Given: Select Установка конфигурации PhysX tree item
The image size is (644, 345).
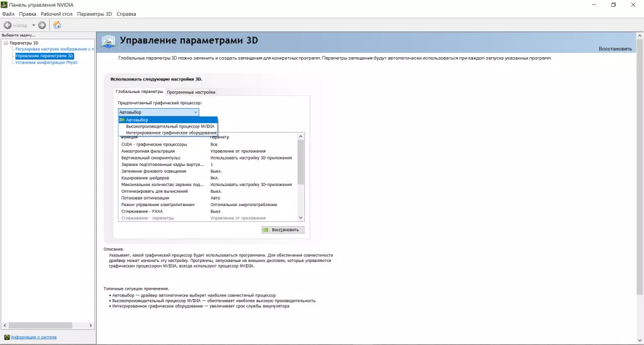Looking at the screenshot, I should pyautogui.click(x=47, y=62).
